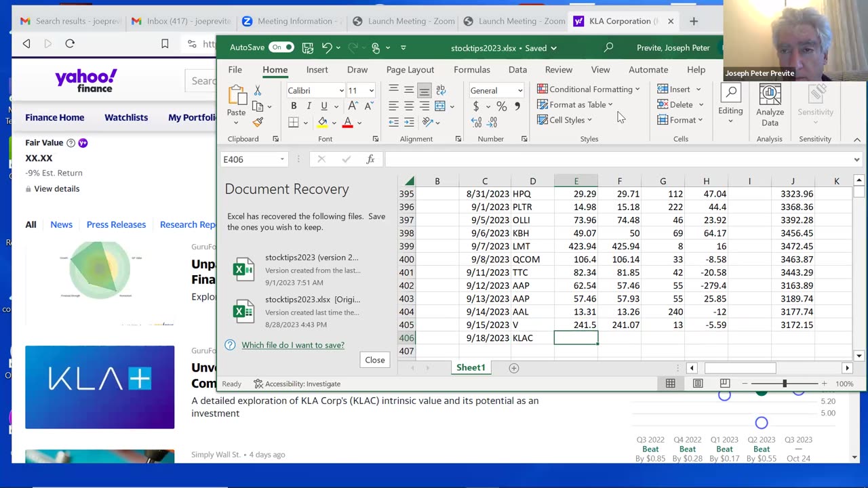Switch to Normal view in status bar

[670, 384]
